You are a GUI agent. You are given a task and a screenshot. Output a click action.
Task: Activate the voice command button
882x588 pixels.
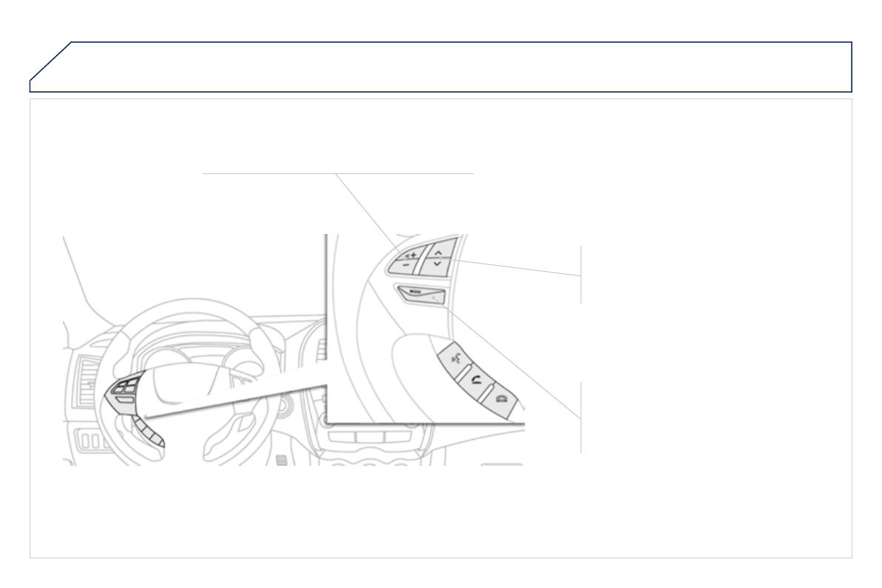point(455,358)
